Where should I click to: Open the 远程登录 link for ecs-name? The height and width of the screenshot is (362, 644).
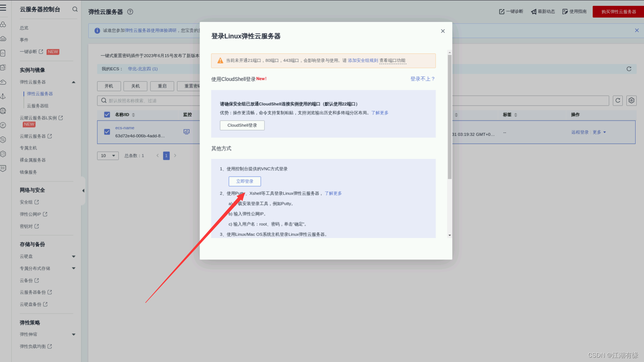click(580, 132)
